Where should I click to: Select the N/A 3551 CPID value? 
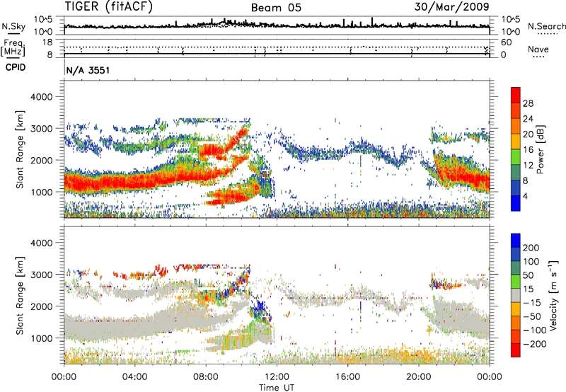point(88,70)
